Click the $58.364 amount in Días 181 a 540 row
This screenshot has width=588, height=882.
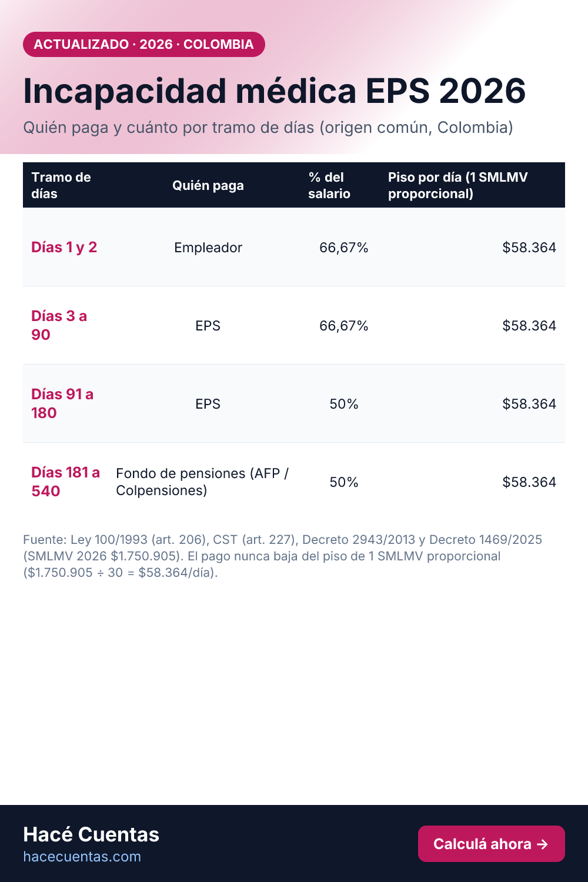[529, 482]
